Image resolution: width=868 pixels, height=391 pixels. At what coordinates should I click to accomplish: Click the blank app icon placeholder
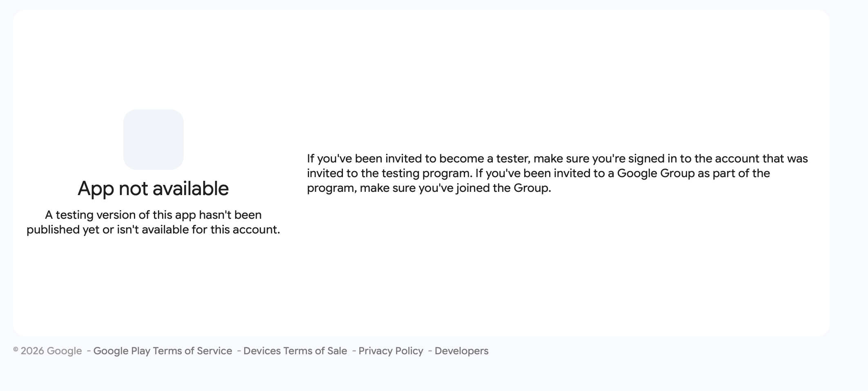153,139
